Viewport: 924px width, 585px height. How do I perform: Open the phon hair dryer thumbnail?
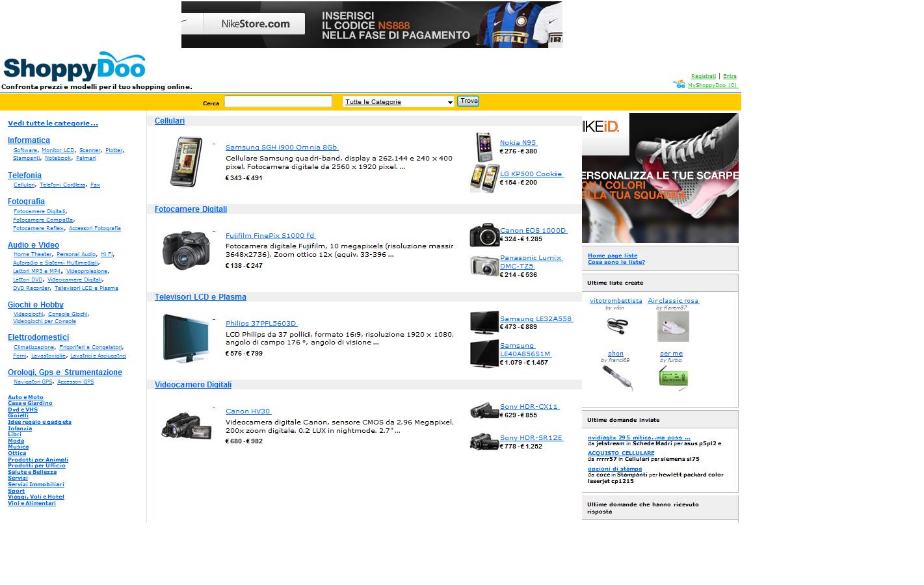click(616, 378)
